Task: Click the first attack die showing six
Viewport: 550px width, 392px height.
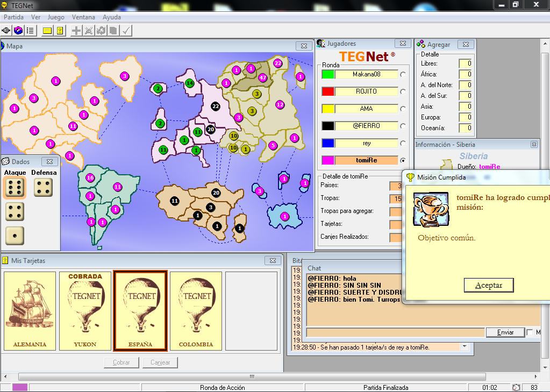Action: tap(15, 188)
